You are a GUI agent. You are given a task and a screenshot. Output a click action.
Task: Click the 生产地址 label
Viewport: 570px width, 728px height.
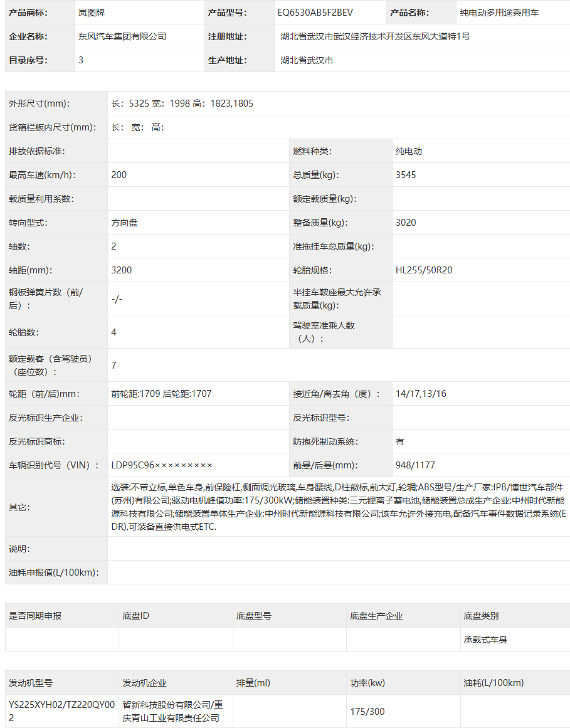pos(228,60)
